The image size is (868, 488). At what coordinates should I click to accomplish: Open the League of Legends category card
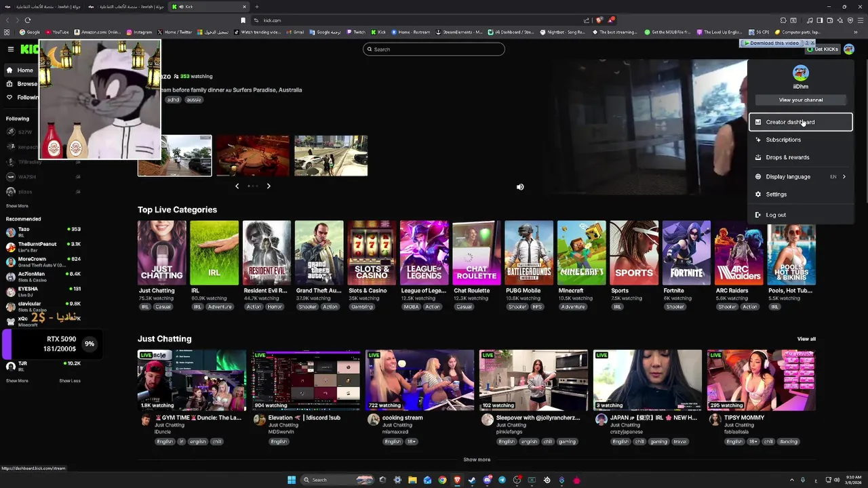pyautogui.click(x=424, y=252)
